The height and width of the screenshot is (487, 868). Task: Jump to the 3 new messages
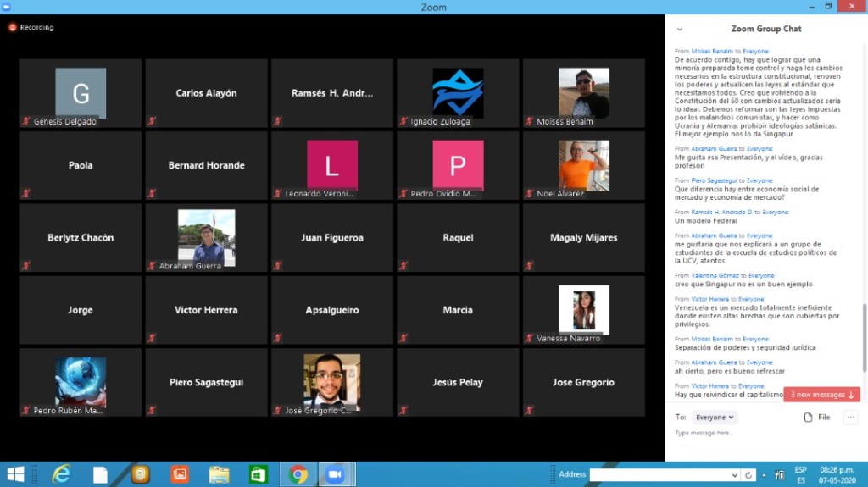[x=821, y=395]
